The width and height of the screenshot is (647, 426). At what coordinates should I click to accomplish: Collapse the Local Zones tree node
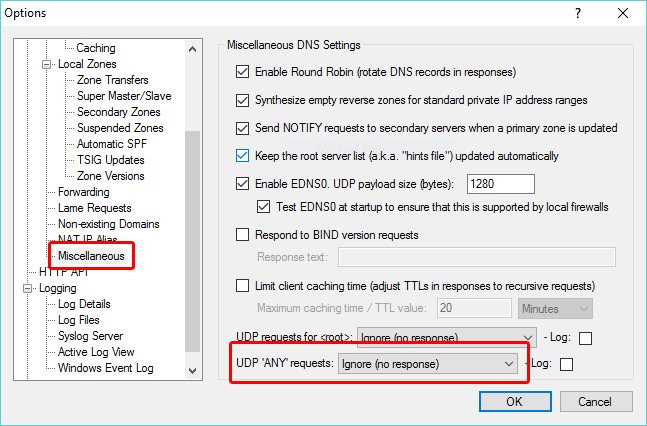(46, 64)
